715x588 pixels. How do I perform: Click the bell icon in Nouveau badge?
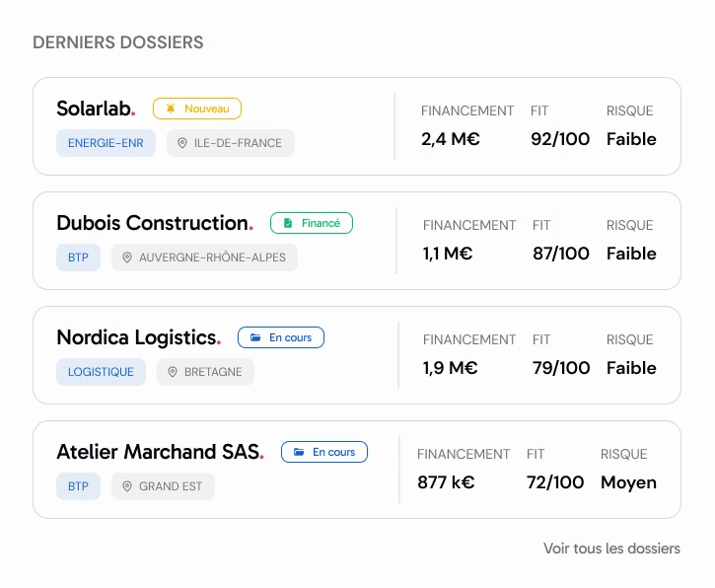pos(171,109)
